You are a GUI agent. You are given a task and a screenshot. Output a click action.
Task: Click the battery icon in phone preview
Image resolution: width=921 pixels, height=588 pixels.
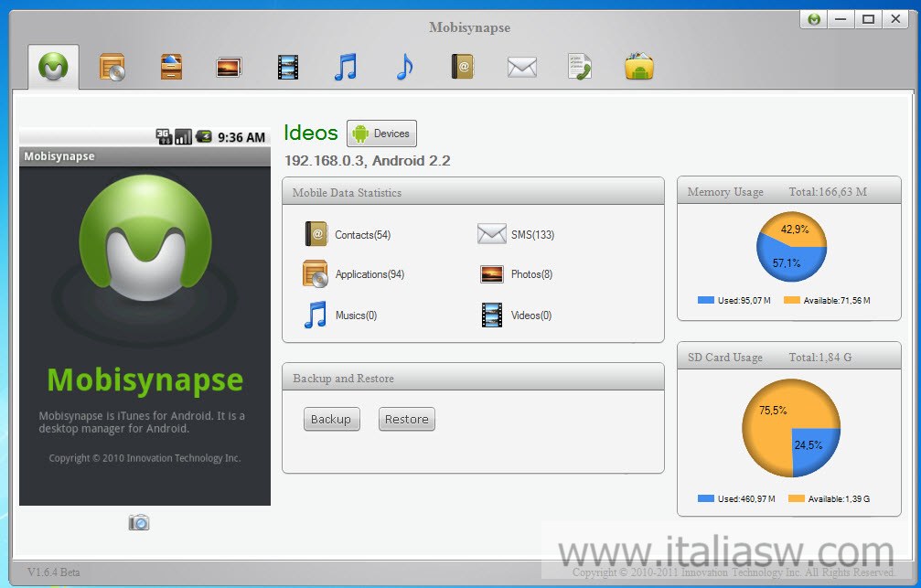pyautogui.click(x=204, y=137)
